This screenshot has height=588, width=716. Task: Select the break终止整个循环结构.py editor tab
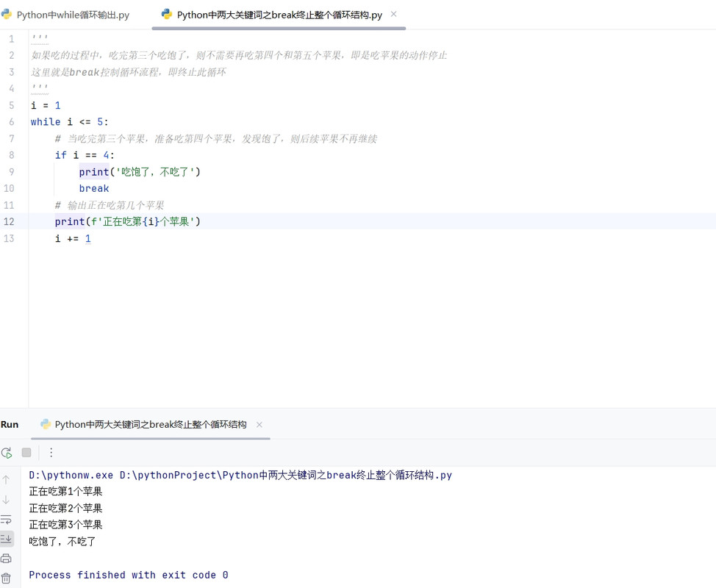click(x=279, y=15)
